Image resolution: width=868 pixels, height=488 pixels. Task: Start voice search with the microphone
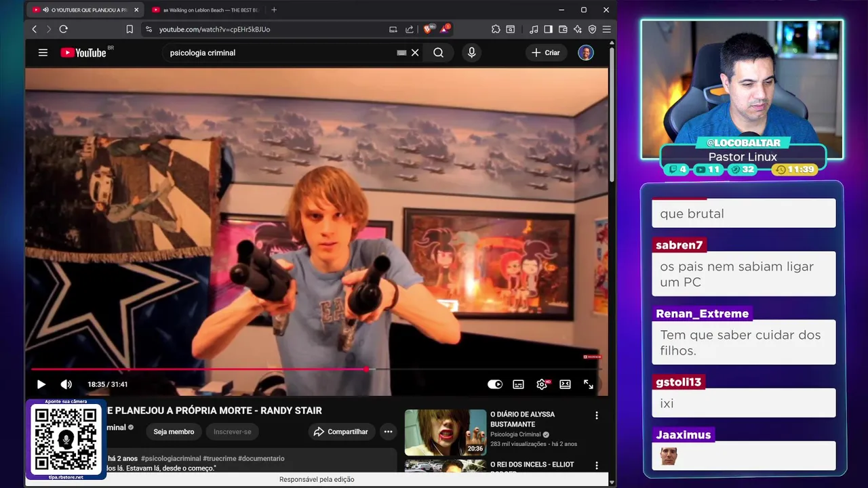(471, 52)
